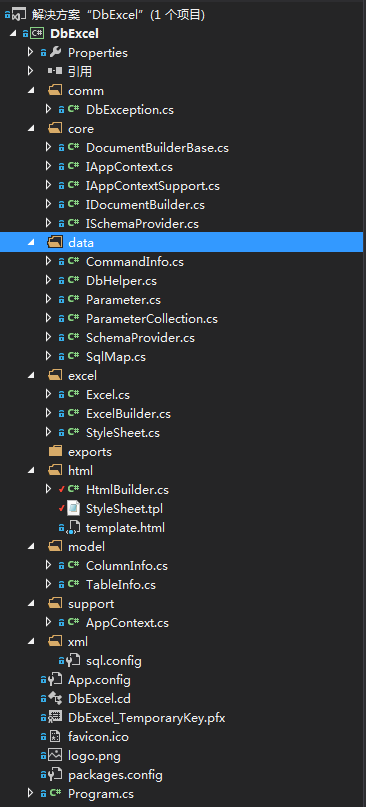This screenshot has width=366, height=807.
Task: Click the lock badge beside DbException.cs
Action: click(61, 110)
